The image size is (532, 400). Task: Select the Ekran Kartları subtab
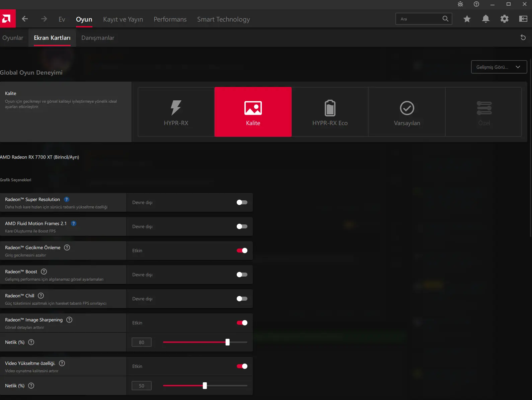click(52, 38)
